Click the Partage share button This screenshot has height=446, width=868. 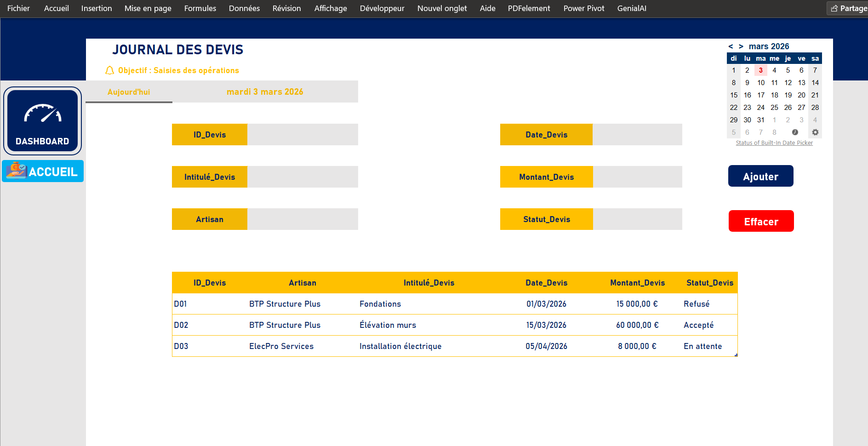point(848,8)
